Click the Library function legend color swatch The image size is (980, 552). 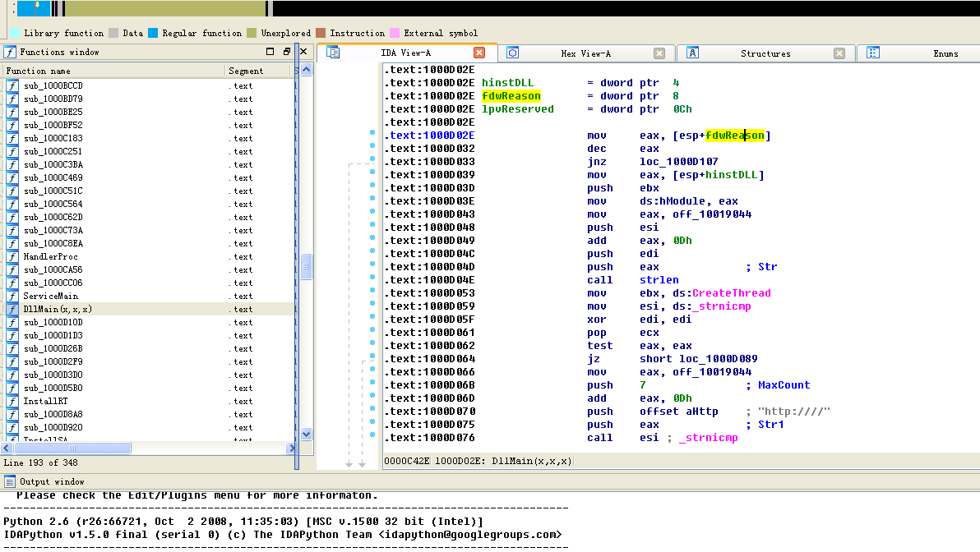click(14, 33)
